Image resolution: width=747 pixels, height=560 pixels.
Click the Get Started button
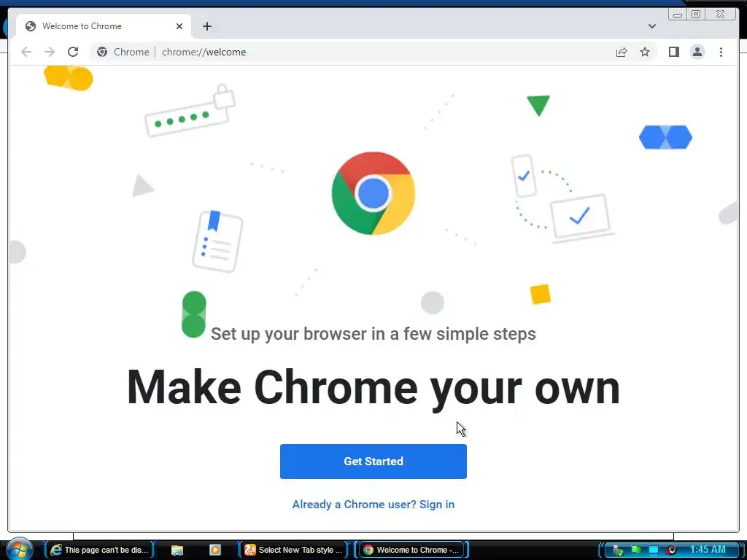coord(373,461)
